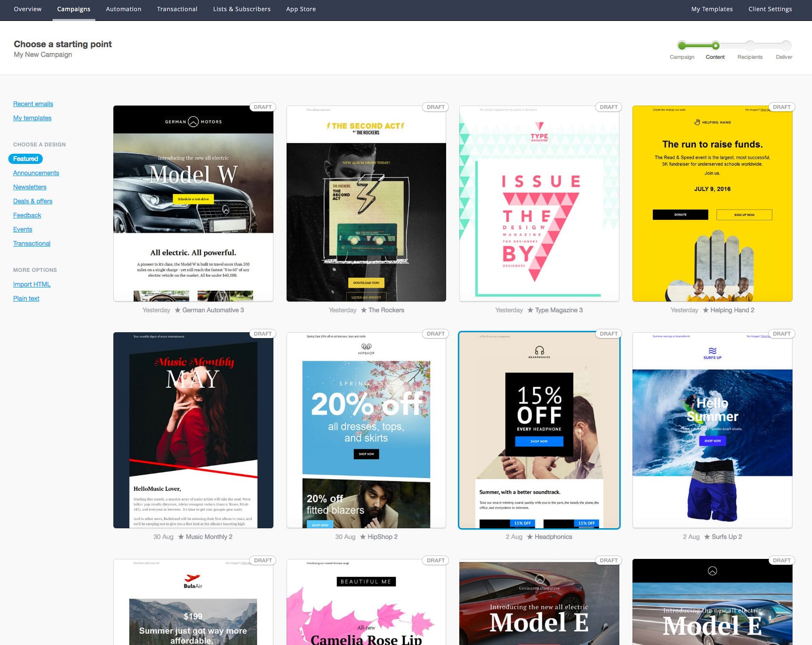Screen dimensions: 812x645
Task: Click star icon beside Type Magazine 3
Action: click(530, 310)
